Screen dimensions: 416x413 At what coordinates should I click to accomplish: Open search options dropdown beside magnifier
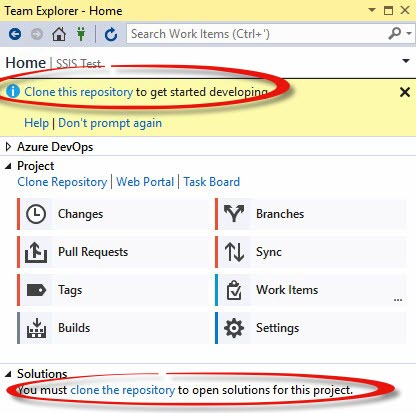click(409, 33)
